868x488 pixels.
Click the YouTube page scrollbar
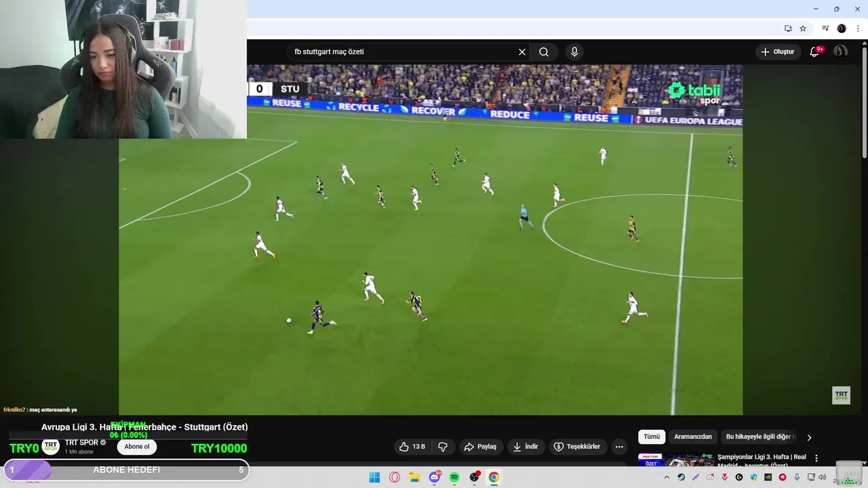point(864,102)
